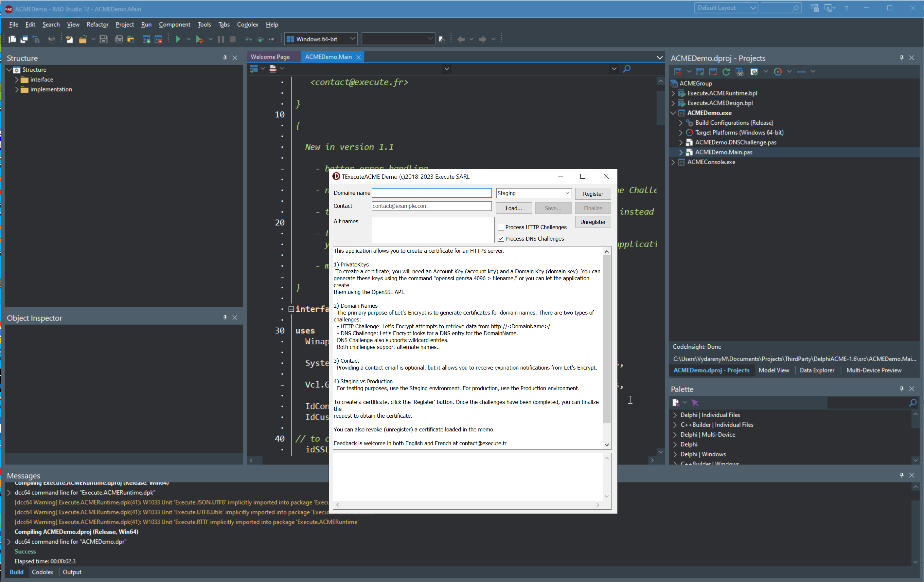Click the Save... button in ACME dialog
Image resolution: width=924 pixels, height=582 pixels.
(x=553, y=208)
